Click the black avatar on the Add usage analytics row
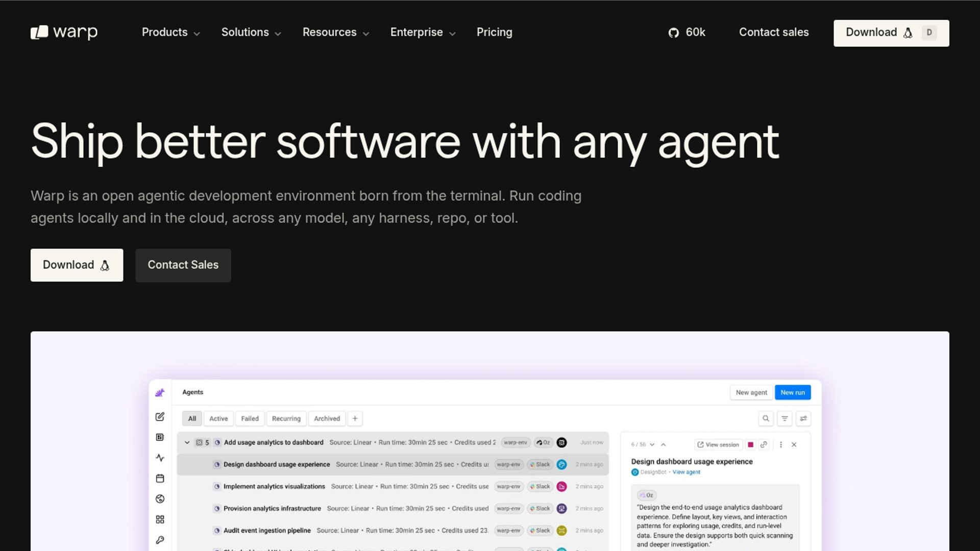This screenshot has height=551, width=980. pyautogui.click(x=561, y=442)
